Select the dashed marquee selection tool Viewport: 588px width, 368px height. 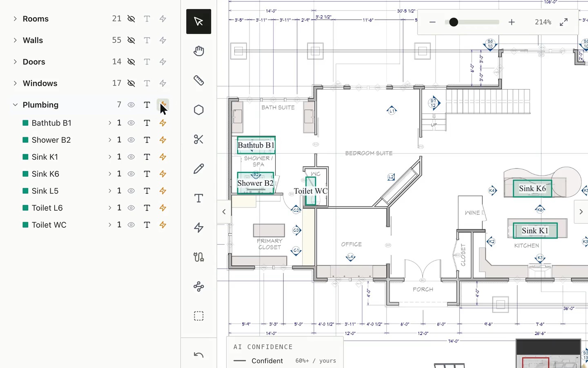[198, 316]
